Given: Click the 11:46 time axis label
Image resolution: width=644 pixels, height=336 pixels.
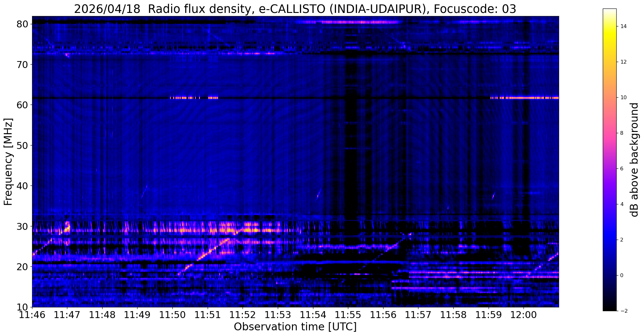Looking at the screenshot, I should point(32,314).
